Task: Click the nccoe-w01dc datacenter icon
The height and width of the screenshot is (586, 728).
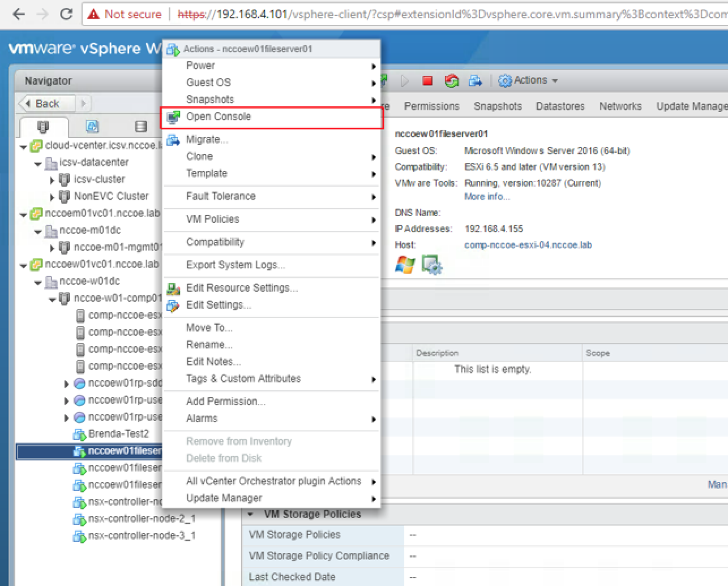Action: 51,282
